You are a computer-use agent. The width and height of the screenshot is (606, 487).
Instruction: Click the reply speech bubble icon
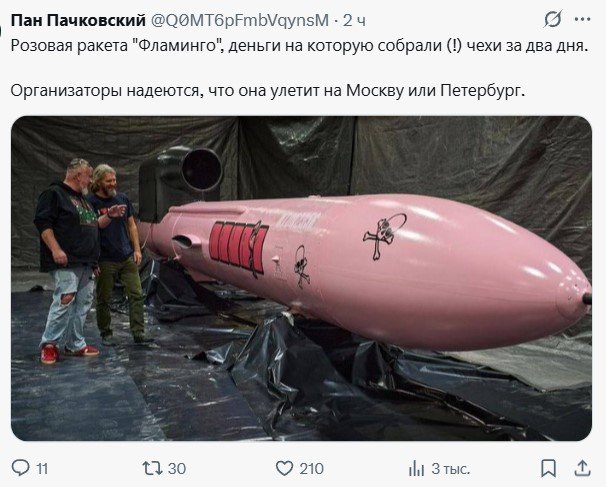pos(20,468)
